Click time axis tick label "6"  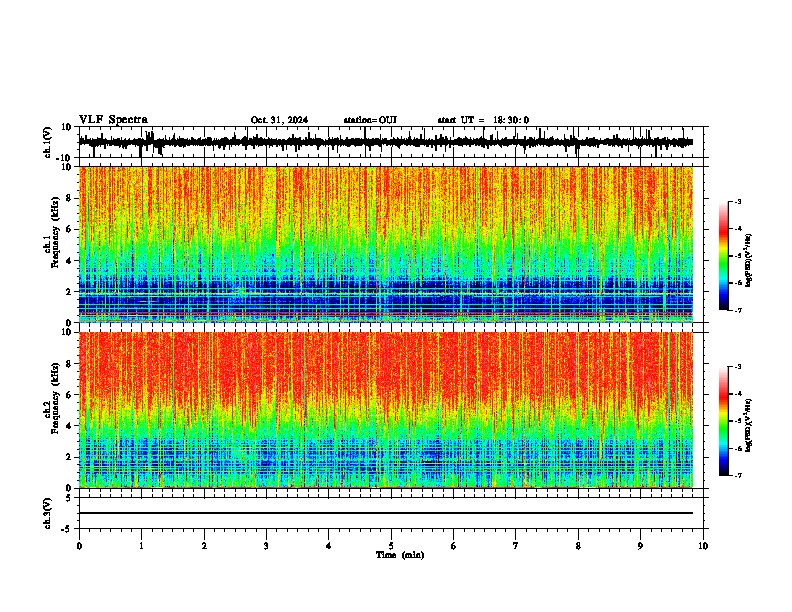(x=454, y=546)
